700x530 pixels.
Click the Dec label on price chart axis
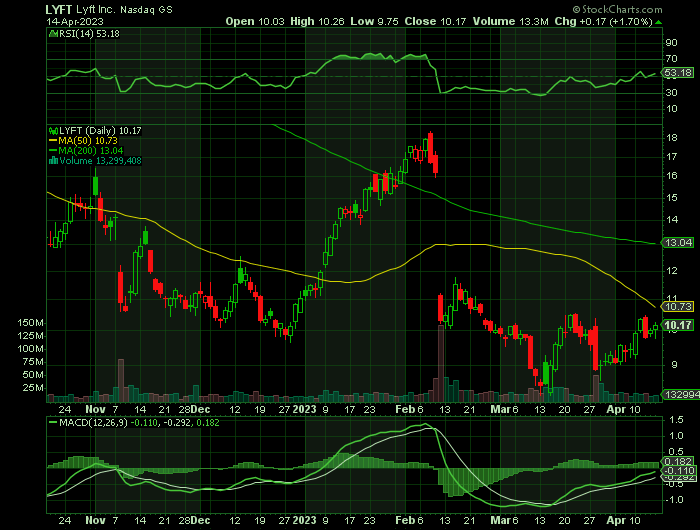coord(200,409)
